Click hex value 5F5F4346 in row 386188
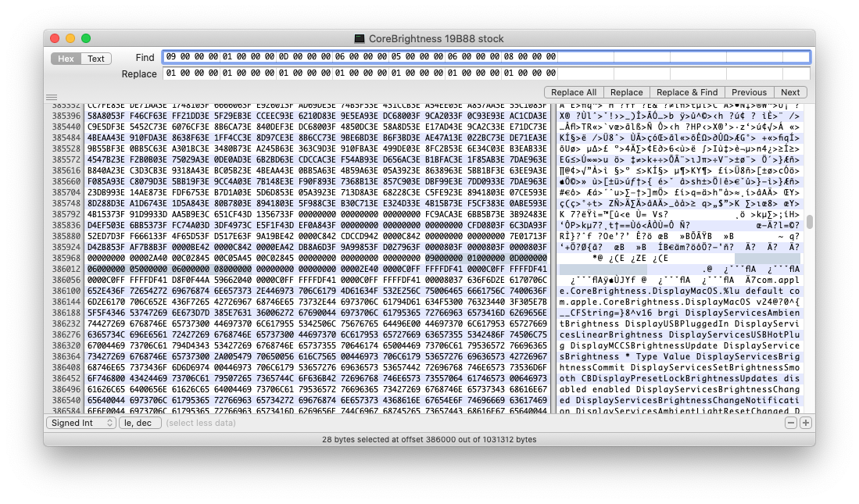This screenshot has height=504, width=859. point(106,313)
